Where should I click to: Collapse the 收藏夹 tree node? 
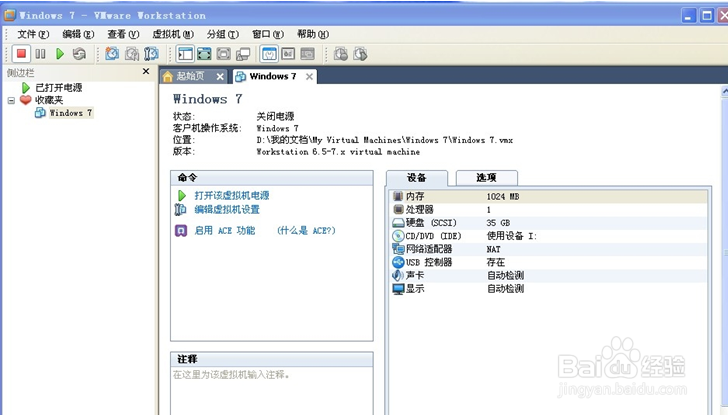click(11, 100)
